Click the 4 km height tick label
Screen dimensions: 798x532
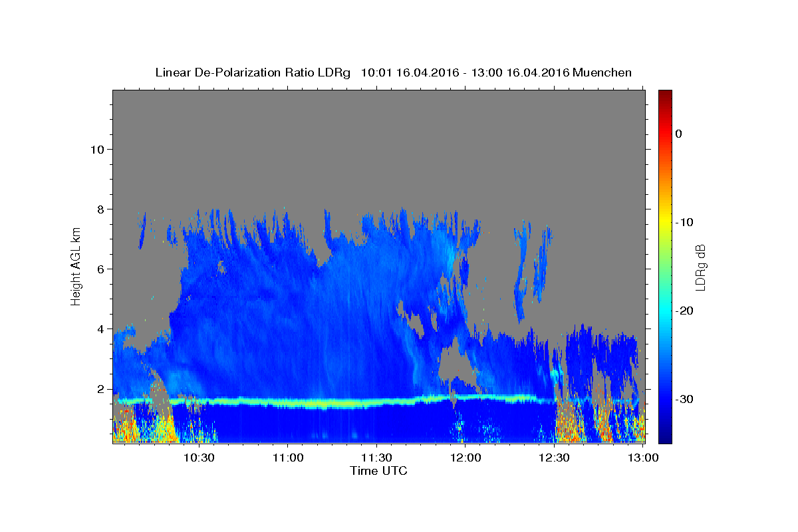pyautogui.click(x=99, y=329)
